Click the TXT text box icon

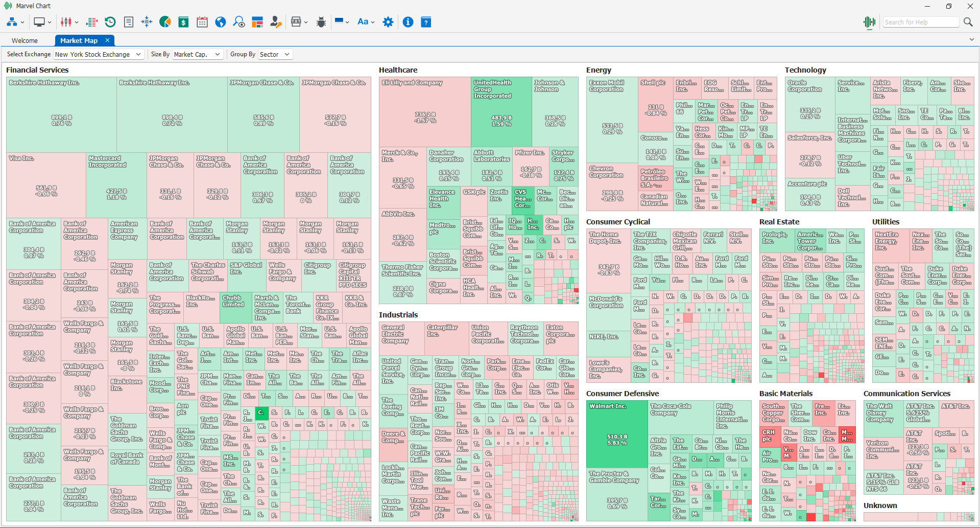296,22
